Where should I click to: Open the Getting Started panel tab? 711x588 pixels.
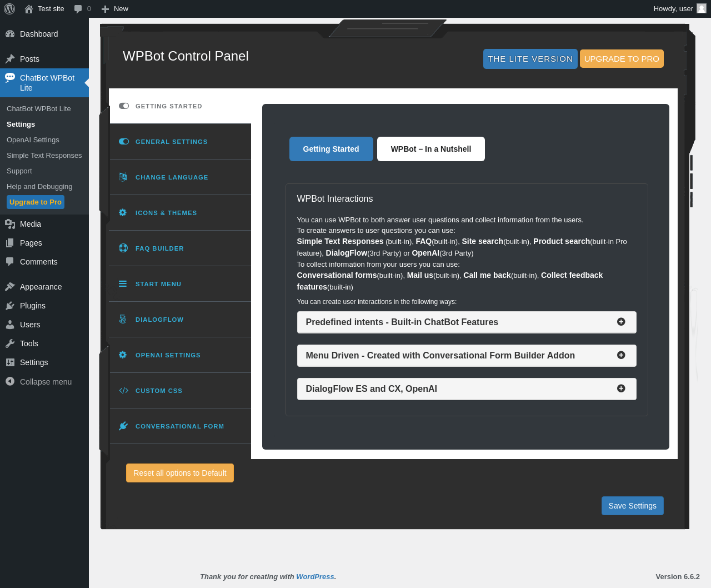pyautogui.click(x=331, y=149)
